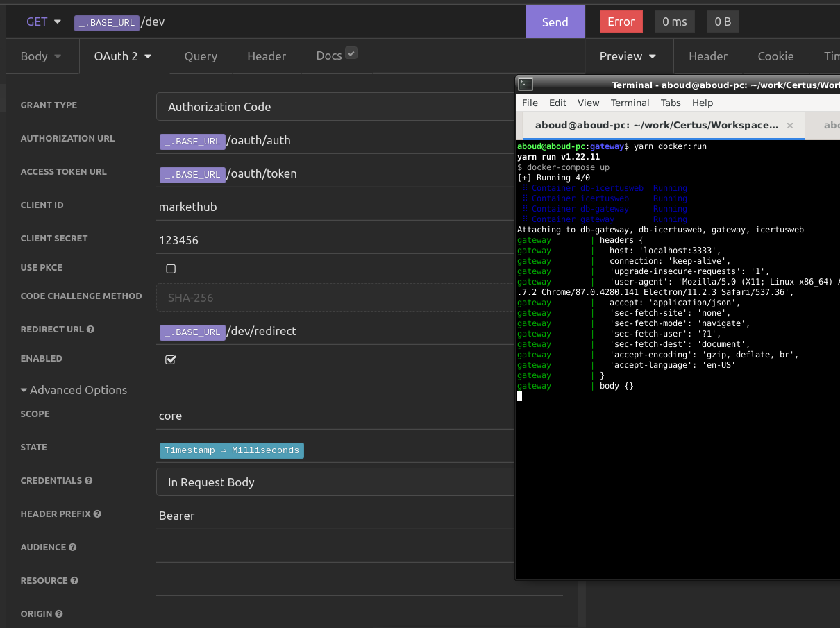Image resolution: width=840 pixels, height=628 pixels.
Task: Click the Error status badge
Action: [x=621, y=22]
